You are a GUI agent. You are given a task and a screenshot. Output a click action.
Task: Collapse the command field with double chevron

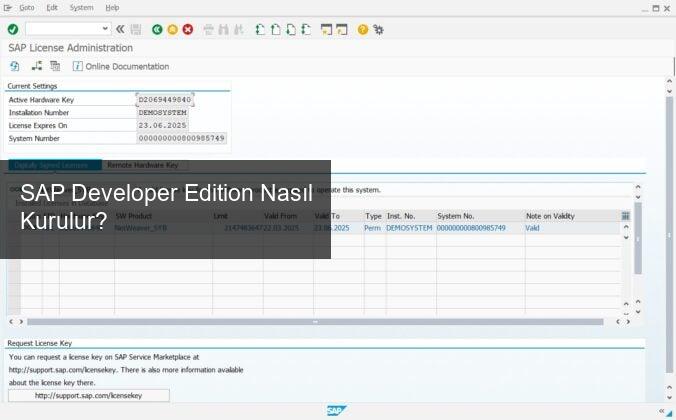pos(120,29)
